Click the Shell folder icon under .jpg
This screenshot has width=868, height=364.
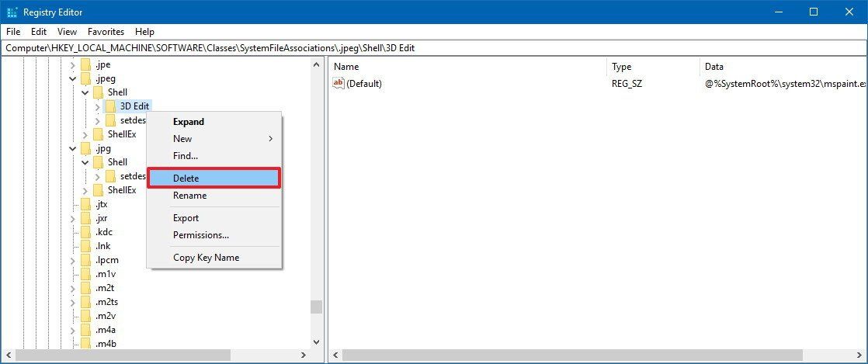coord(98,162)
